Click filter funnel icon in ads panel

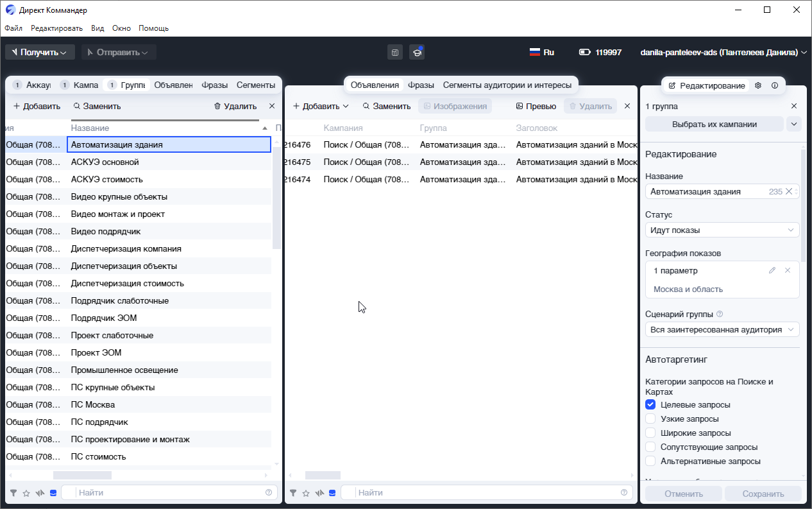293,493
